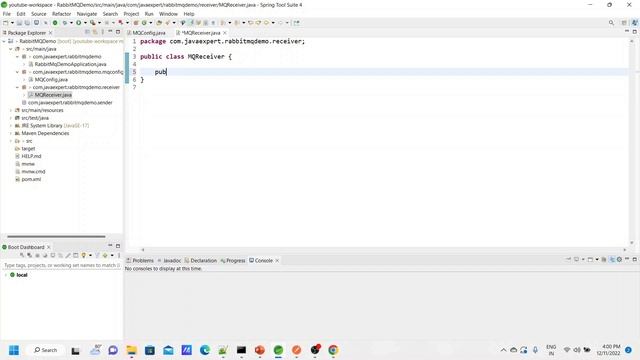Maximize the Package Explorer view
640x360 pixels.
point(118,32)
